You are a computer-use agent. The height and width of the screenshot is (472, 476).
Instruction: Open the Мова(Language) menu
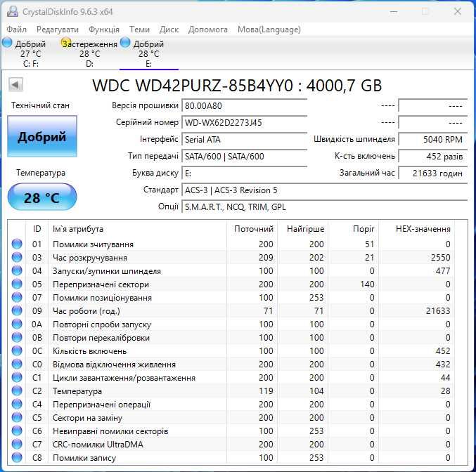click(x=269, y=29)
